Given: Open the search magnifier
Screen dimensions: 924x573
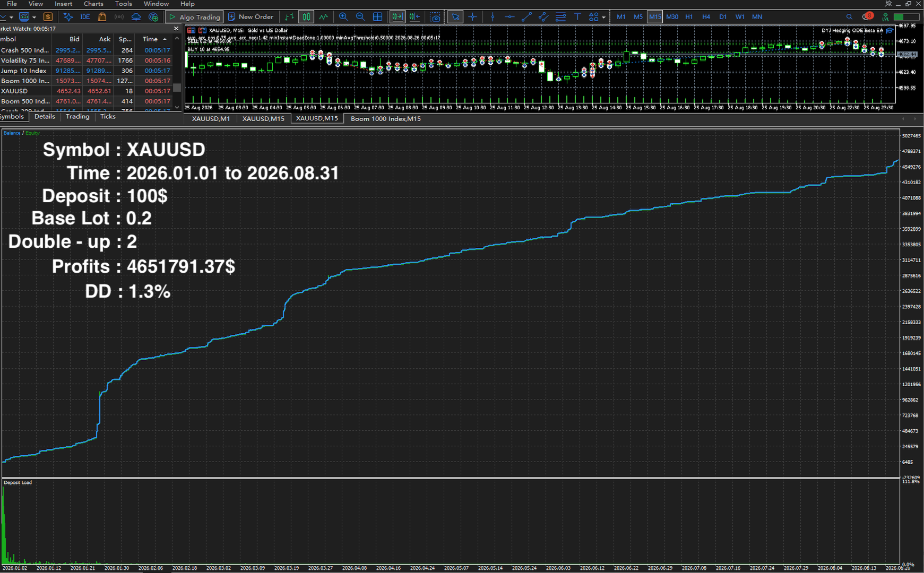Looking at the screenshot, I should (849, 17).
